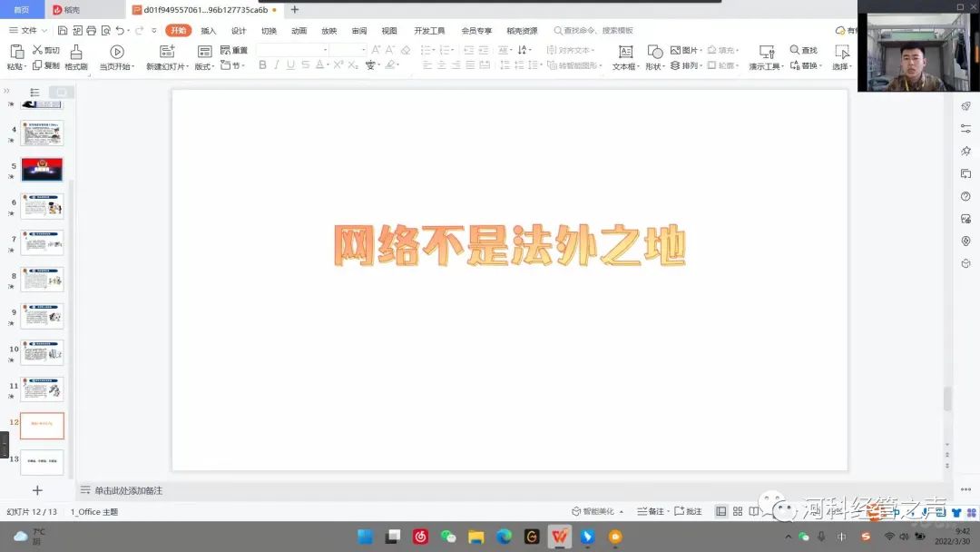Open the Insert (插入) tab
Screen dimensions: 980x552
pyautogui.click(x=208, y=31)
